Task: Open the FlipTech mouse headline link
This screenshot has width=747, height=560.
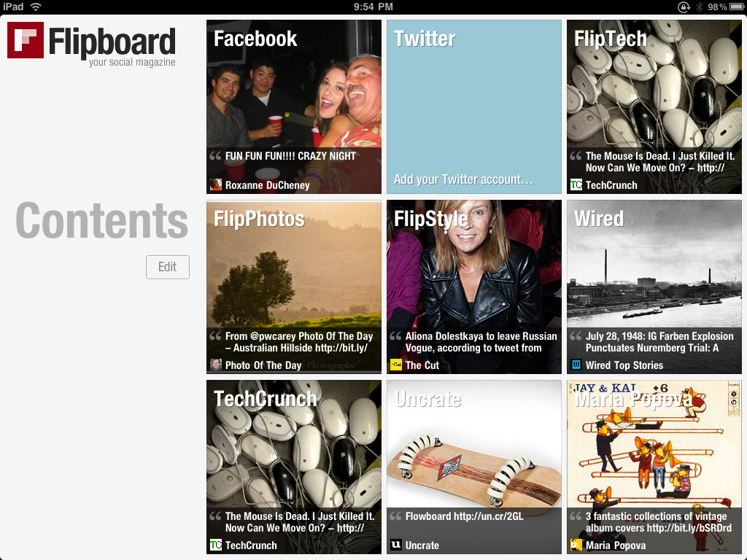Action: (x=659, y=162)
